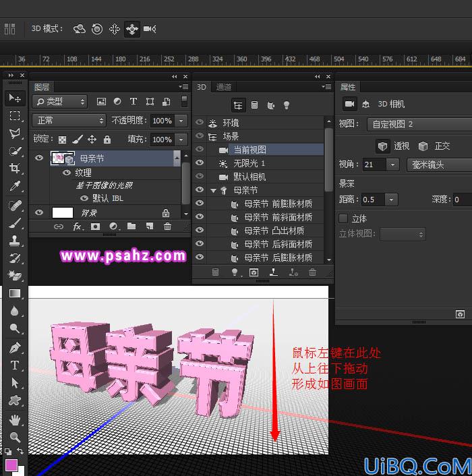Select the Zoom tool in toolbox
This screenshot has height=476, width=472.
(15, 438)
